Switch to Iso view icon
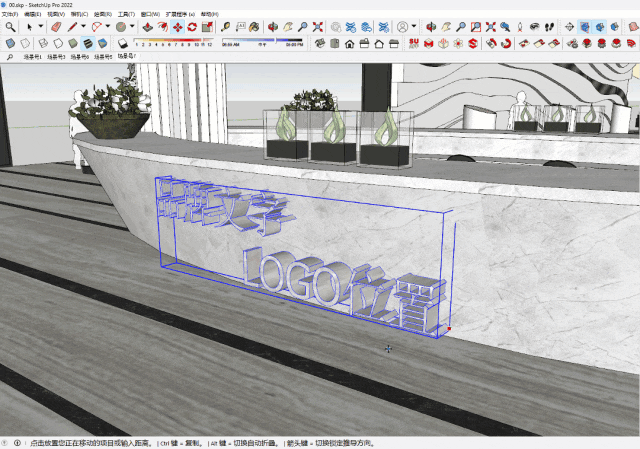Viewport: 640px width, 449px height. [320, 43]
